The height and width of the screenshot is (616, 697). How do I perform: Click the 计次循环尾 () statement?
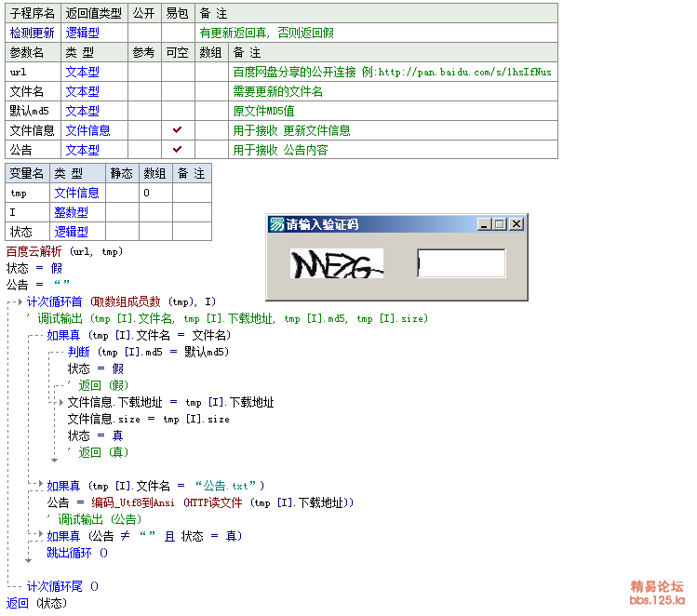point(62,586)
